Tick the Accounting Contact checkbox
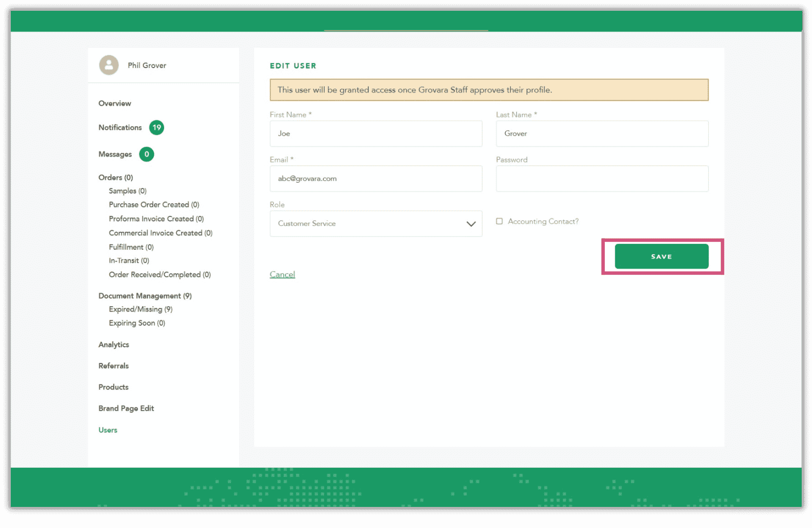 (499, 221)
